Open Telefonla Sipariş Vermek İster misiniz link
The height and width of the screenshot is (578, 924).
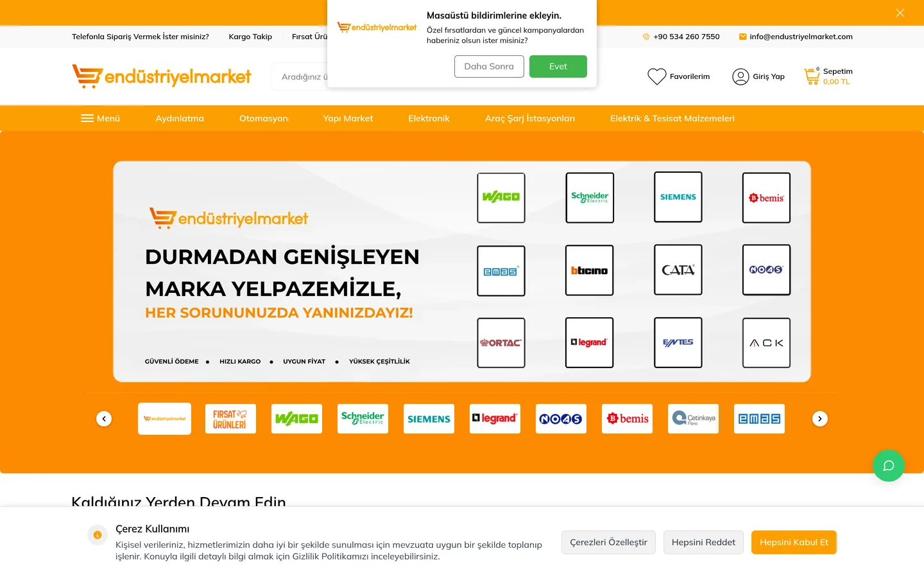pyautogui.click(x=141, y=37)
